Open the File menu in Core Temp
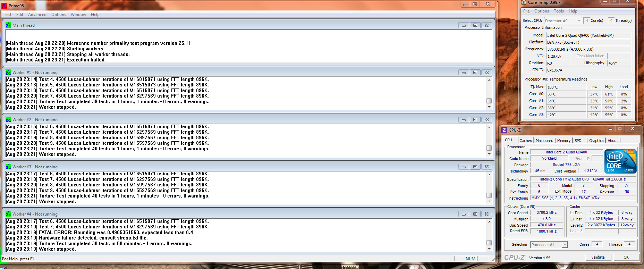Image resolution: width=644 pixels, height=269 pixels. click(x=526, y=11)
